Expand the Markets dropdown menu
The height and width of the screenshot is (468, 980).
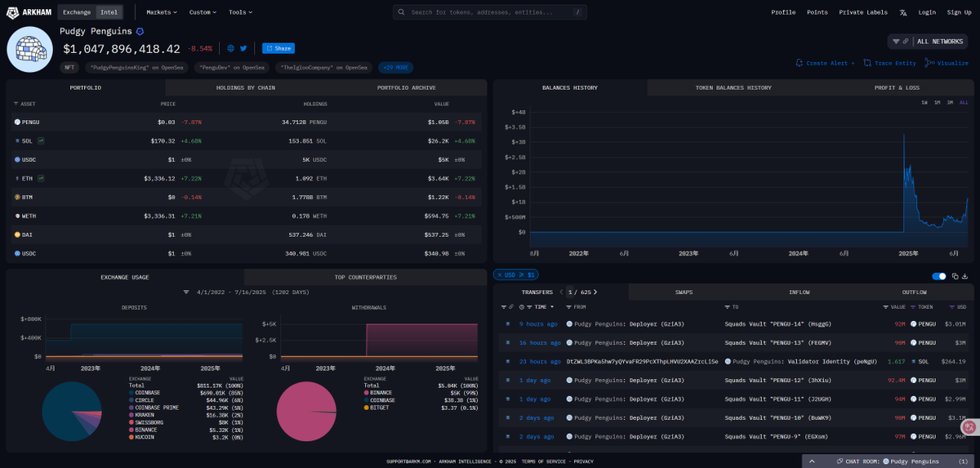point(160,12)
